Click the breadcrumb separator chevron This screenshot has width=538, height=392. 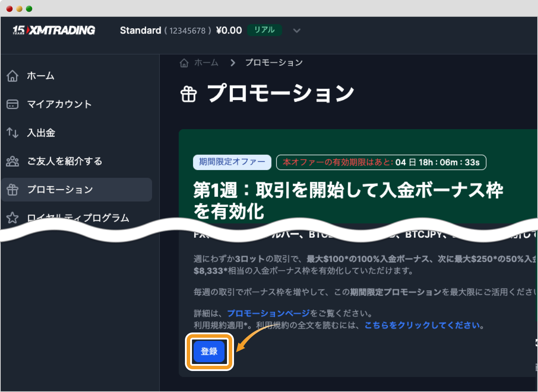[233, 63]
